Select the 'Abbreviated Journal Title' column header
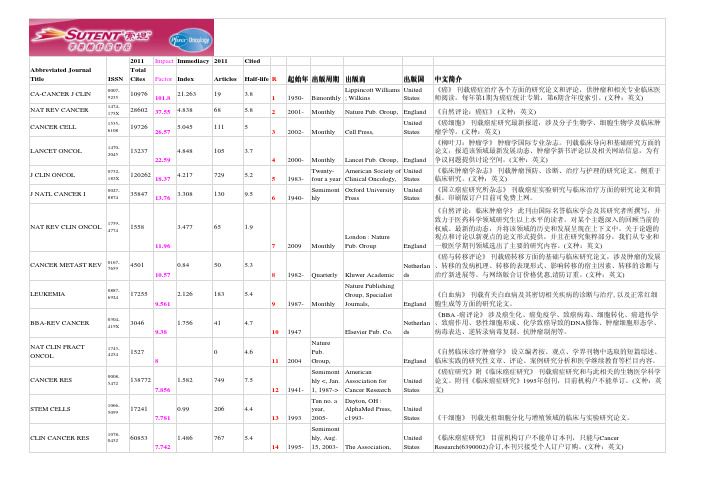Image resolution: width=713 pixels, height=504 pixels. click(61, 74)
